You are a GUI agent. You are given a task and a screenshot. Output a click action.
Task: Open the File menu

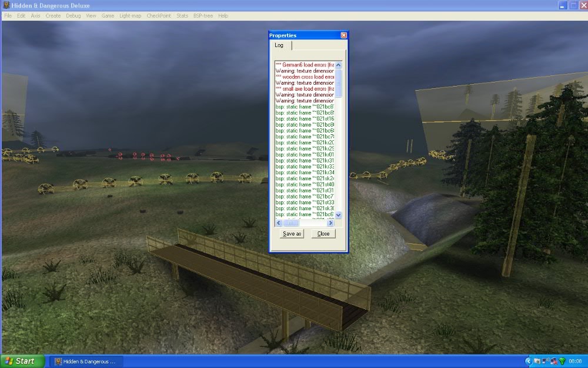(8, 16)
